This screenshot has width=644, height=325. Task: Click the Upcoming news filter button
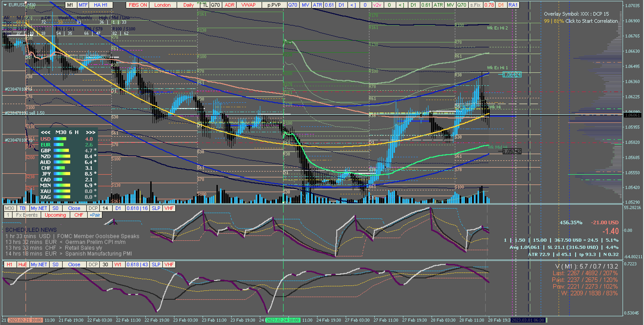tap(55, 215)
